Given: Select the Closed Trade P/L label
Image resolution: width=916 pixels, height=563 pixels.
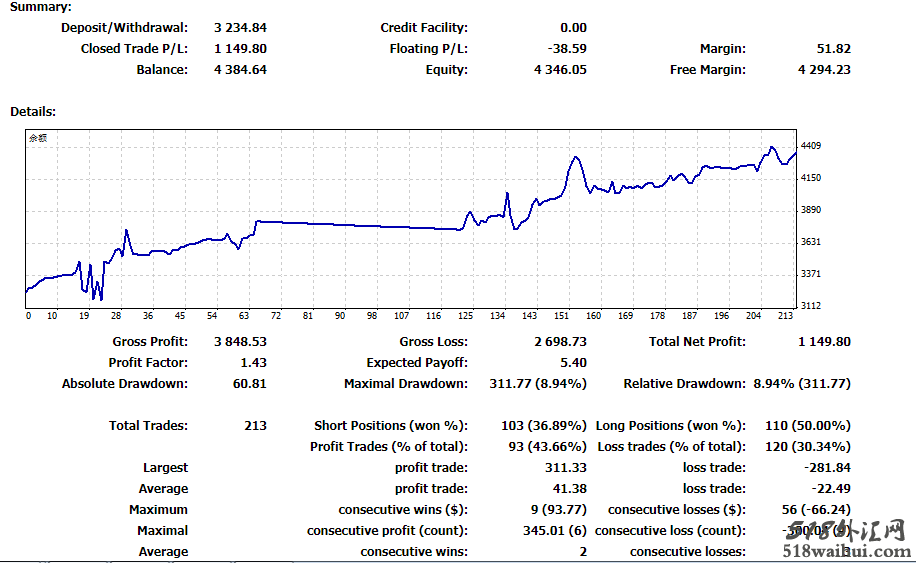Looking at the screenshot, I should [x=134, y=49].
